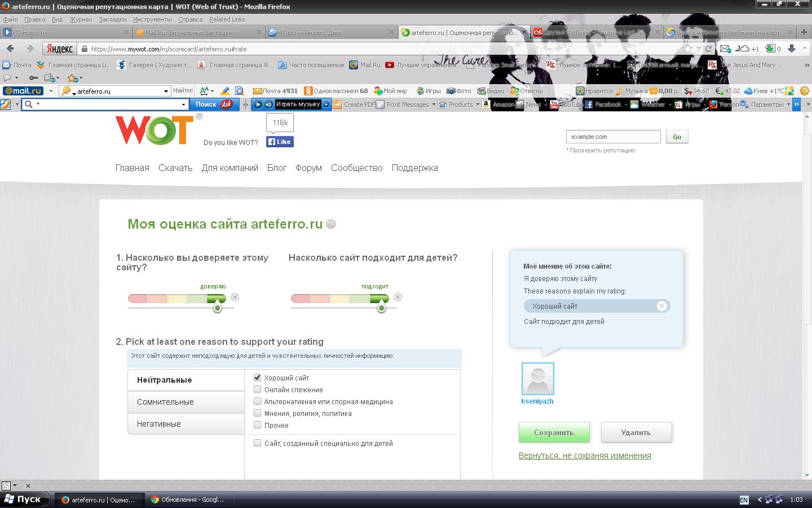
Task: Click the Go button for reputation check
Action: pyautogui.click(x=677, y=137)
